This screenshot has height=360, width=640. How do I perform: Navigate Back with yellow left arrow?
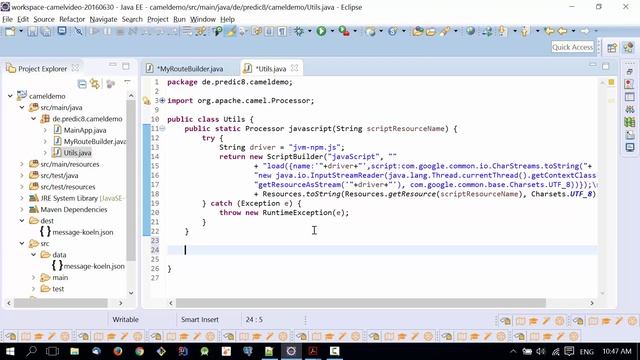coord(562,31)
